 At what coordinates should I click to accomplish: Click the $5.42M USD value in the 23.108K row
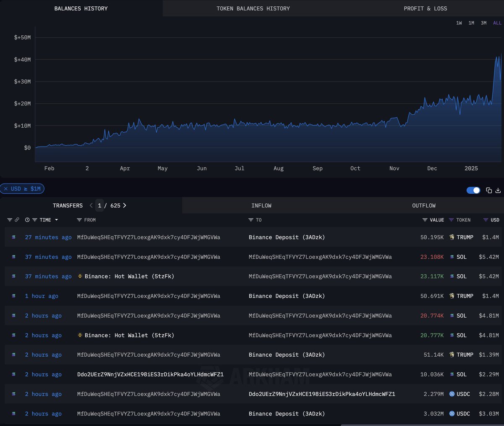(x=489, y=257)
